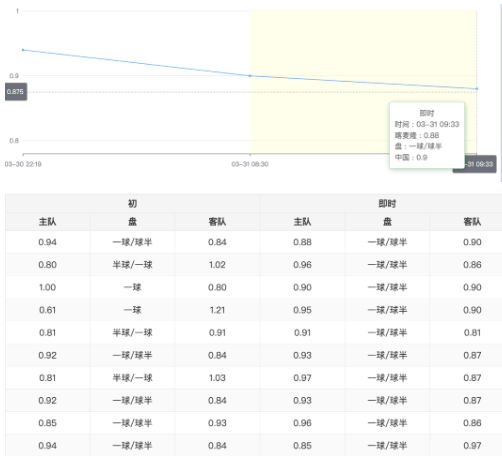Click the line data point at 03-31 08:30
This screenshot has height=456, width=502.
(x=250, y=76)
